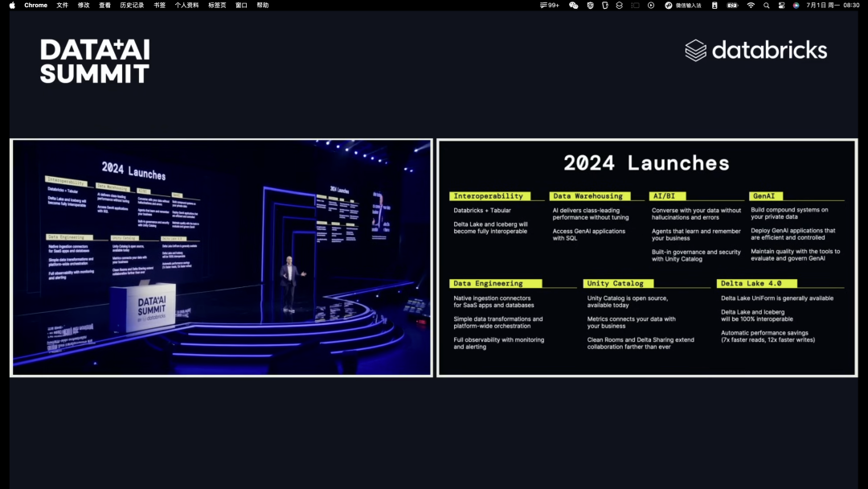Image resolution: width=868 pixels, height=489 pixels.
Task: Click the shield security menu bar icon
Action: coord(591,5)
